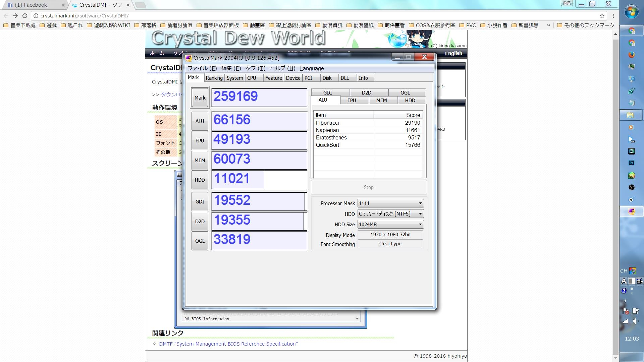The width and height of the screenshot is (644, 362).
Task: Close the Facebook tab
Action: click(x=63, y=5)
